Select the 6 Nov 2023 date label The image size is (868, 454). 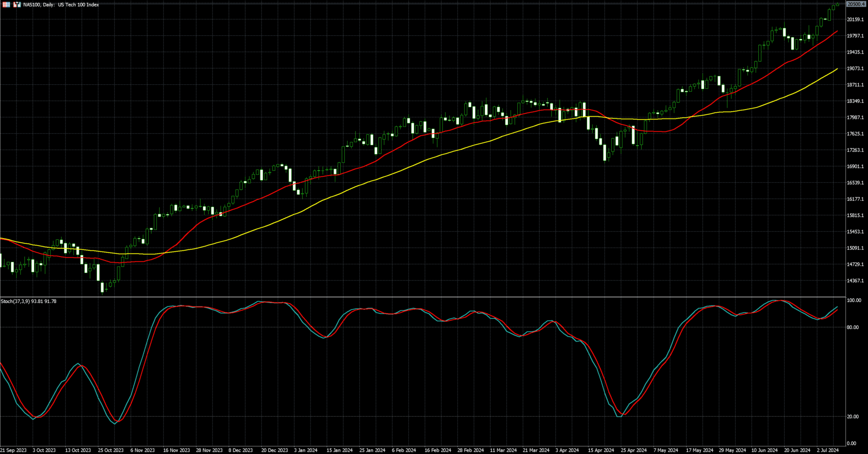142,450
